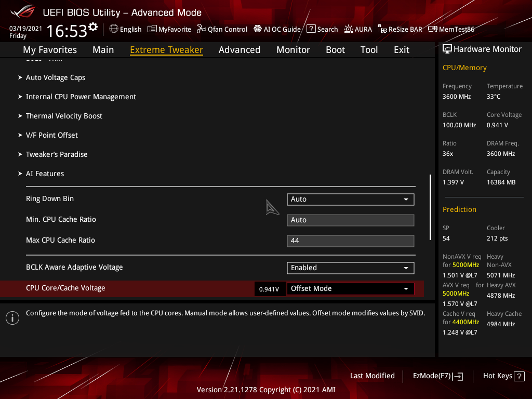The image size is (532, 399).
Task: Click the settings list vertical scrollbar
Action: click(x=430, y=207)
